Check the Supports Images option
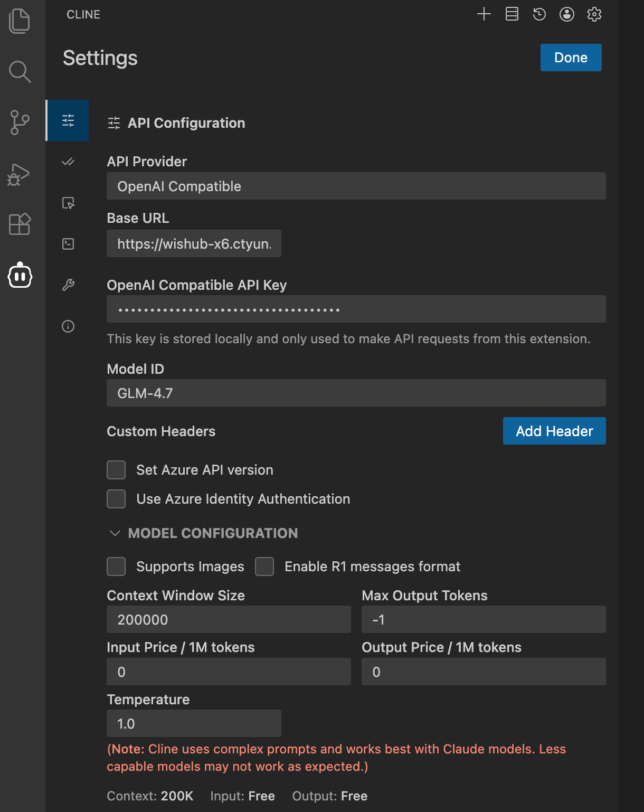The image size is (644, 812). [116, 566]
